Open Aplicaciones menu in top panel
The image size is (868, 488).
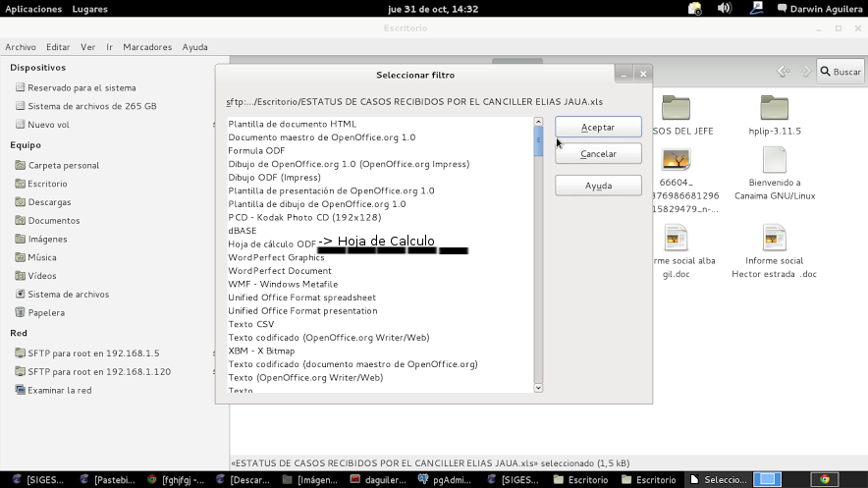tap(33, 9)
